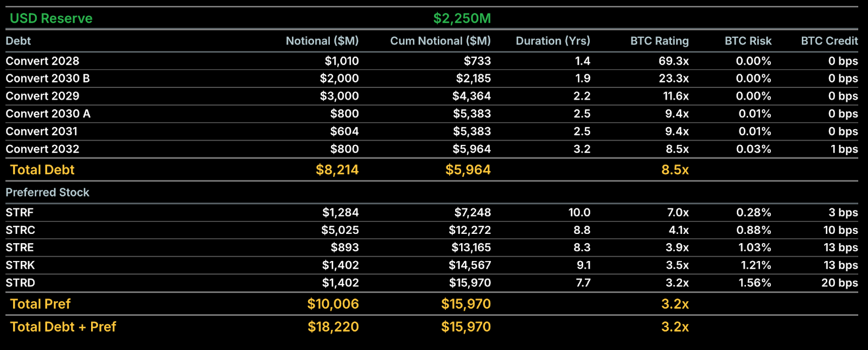Select the Convert 2030 A row label
The width and height of the screenshot is (868, 350).
pyautogui.click(x=48, y=113)
